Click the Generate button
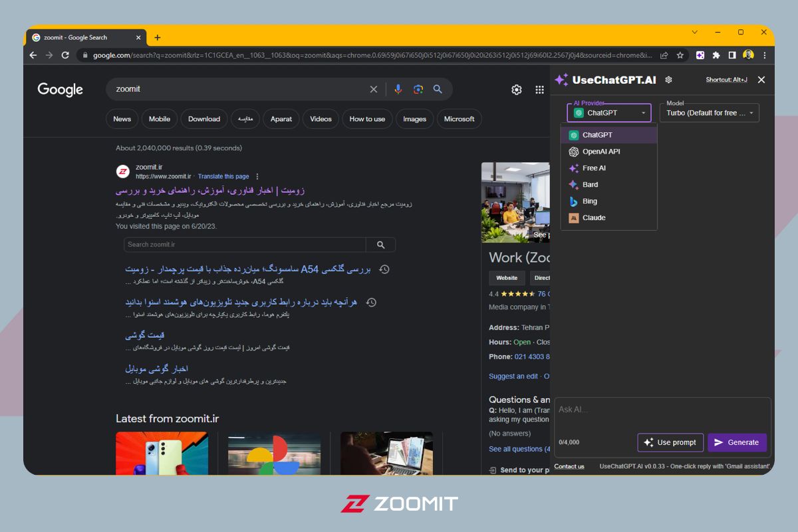The image size is (798, 532). (x=737, y=442)
